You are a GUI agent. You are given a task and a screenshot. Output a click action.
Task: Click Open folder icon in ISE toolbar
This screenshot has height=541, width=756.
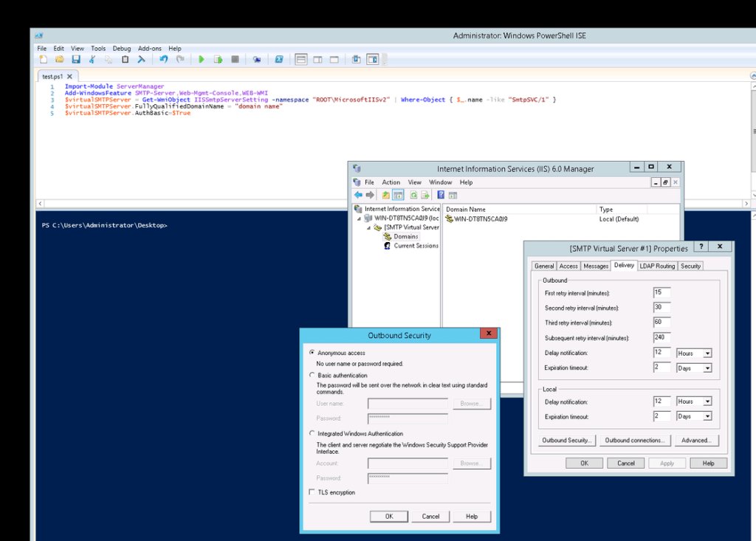coord(60,59)
